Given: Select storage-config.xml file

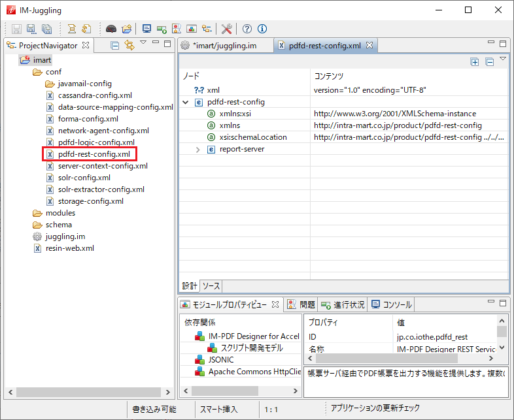Looking at the screenshot, I should tap(84, 201).
